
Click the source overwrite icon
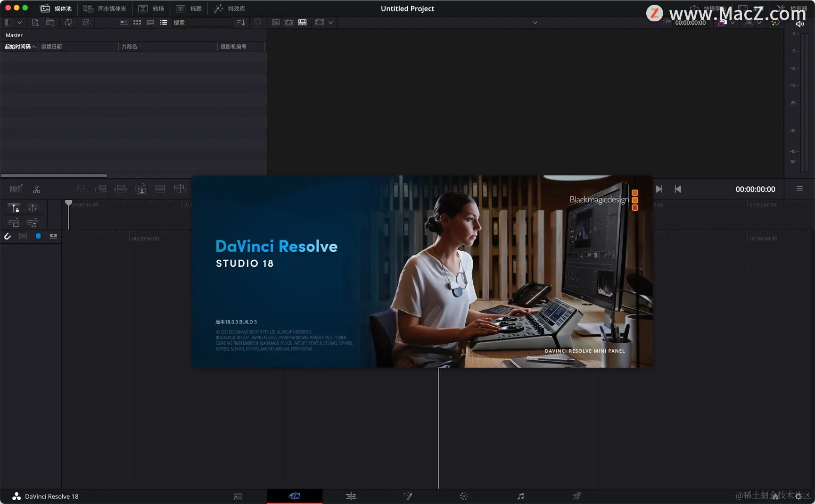(x=180, y=189)
